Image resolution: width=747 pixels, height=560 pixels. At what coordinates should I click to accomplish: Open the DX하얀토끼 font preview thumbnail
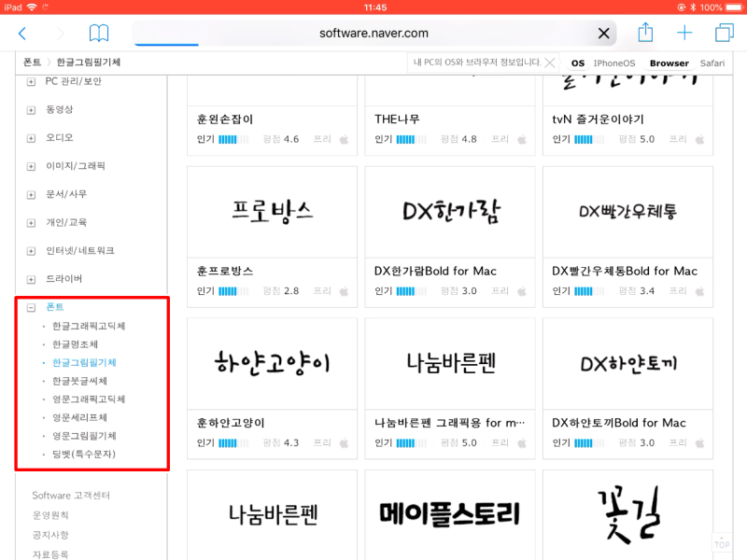[x=627, y=364]
